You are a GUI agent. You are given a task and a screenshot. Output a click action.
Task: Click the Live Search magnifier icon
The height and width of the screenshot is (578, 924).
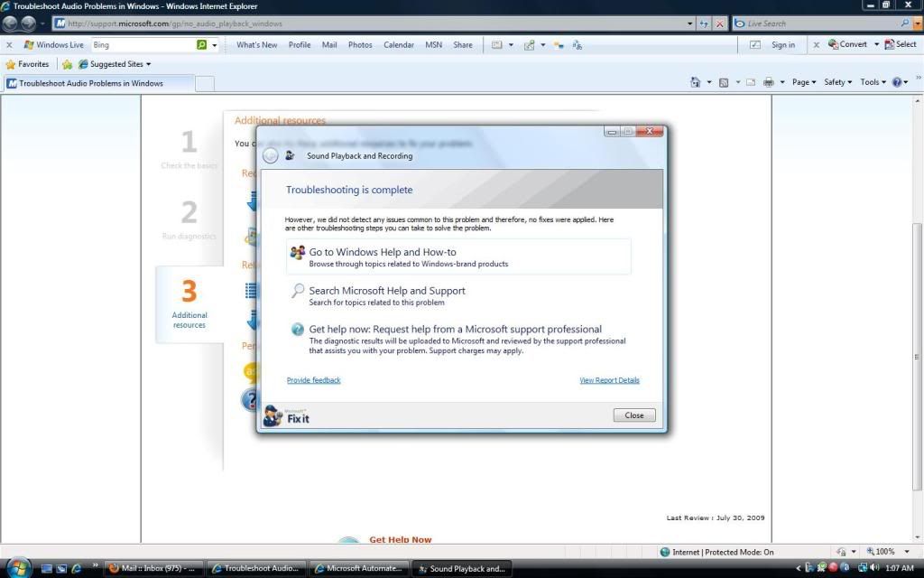[x=904, y=23]
